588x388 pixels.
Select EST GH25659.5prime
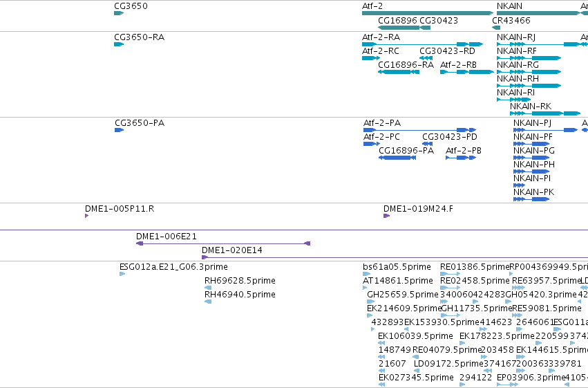click(403, 295)
